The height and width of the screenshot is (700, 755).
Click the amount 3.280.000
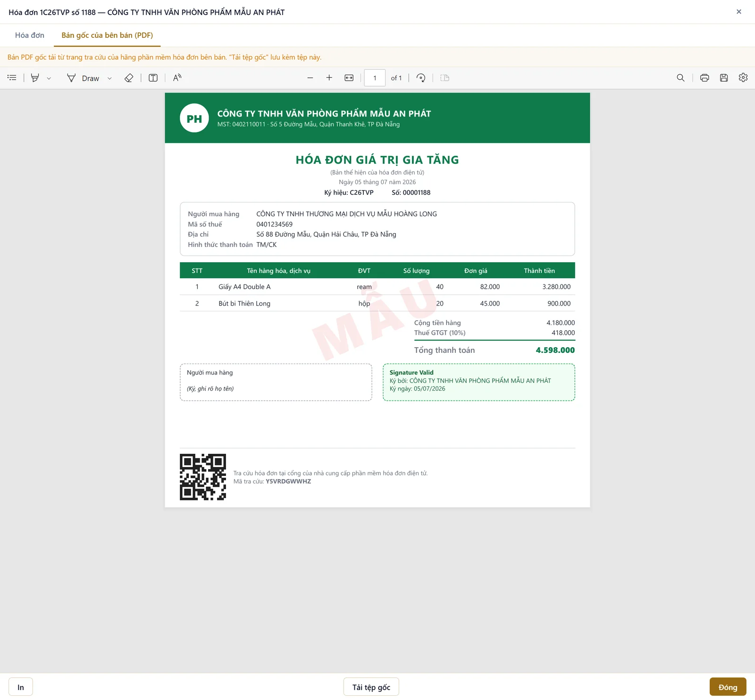(x=556, y=287)
